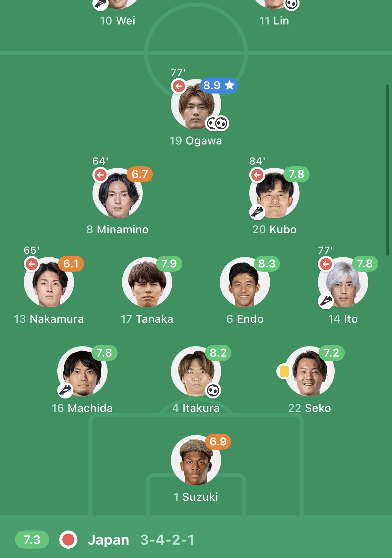Open goalkeeper Suzuki's player photo
Viewport: 392px width, 558px height.
[x=196, y=460]
